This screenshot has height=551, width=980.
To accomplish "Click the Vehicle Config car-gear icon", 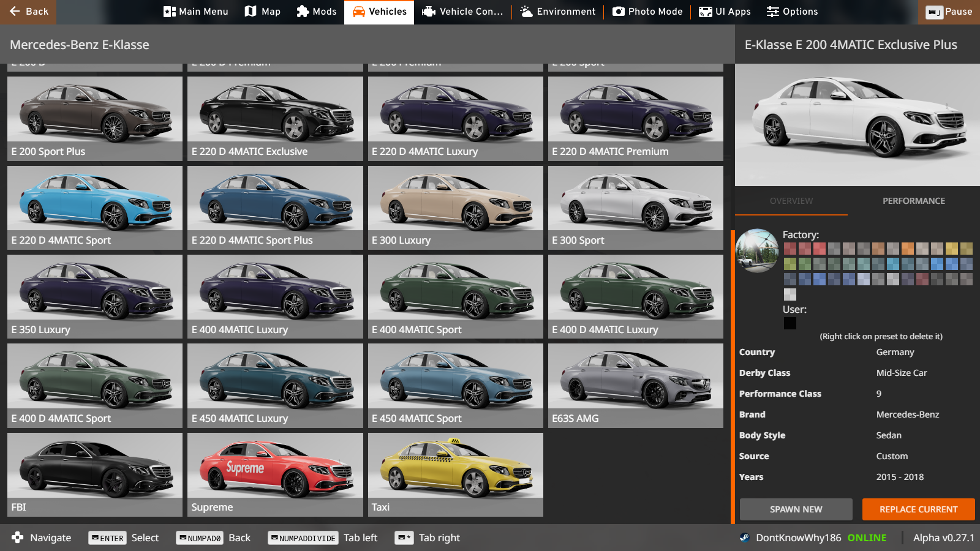I will tap(429, 12).
